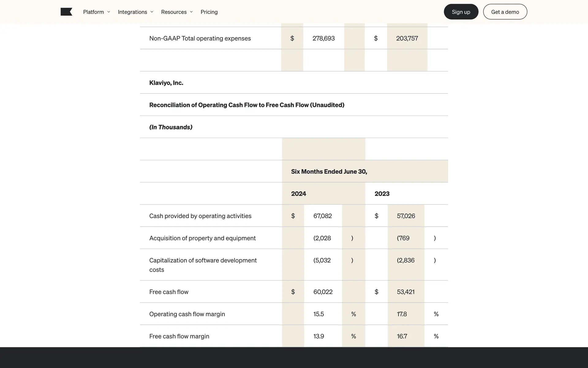Click the Get a demo button

(x=505, y=12)
